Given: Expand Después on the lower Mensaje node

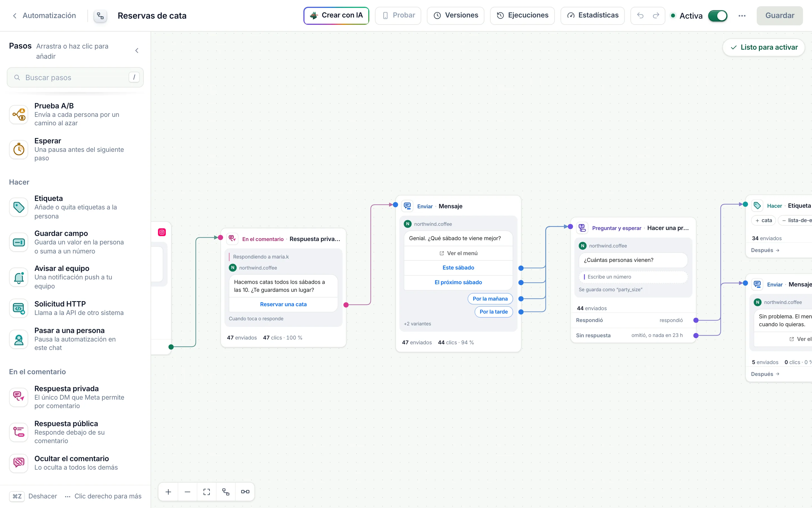Looking at the screenshot, I should (x=765, y=374).
